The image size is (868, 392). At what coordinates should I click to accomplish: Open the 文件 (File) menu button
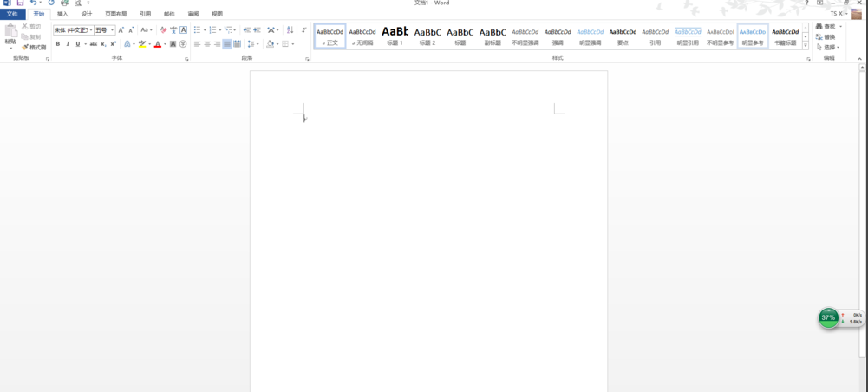point(12,14)
